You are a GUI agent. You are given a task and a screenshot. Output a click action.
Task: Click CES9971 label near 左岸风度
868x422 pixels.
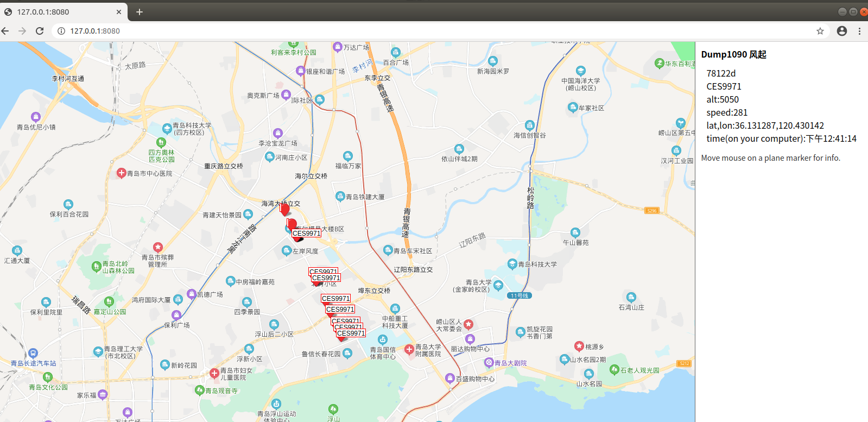[307, 233]
